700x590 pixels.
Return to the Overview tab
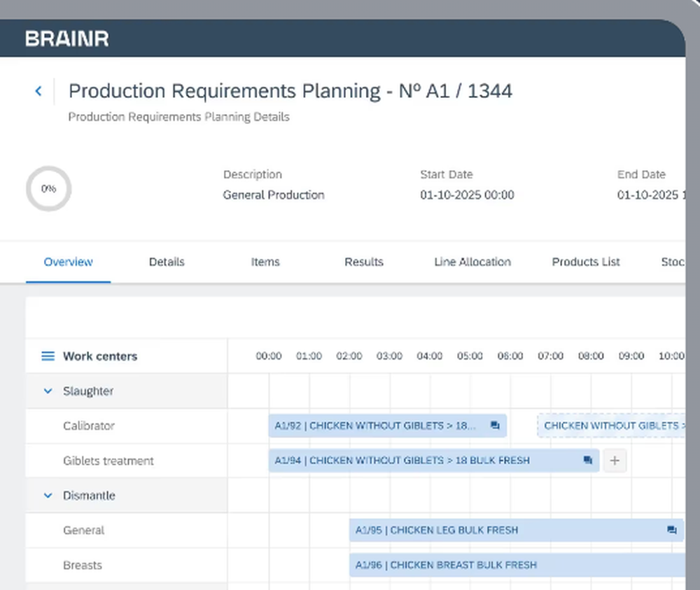pos(68,262)
